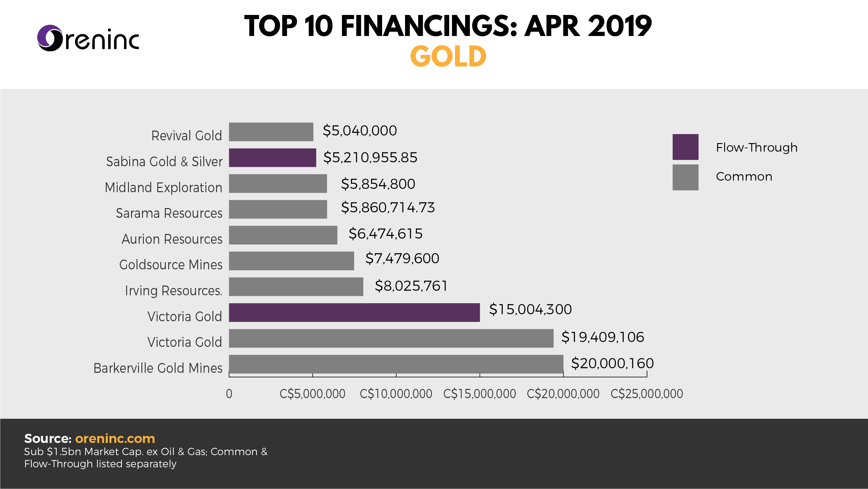868x489 pixels.
Task: Click the Aurion Resources bar
Action: [283, 235]
